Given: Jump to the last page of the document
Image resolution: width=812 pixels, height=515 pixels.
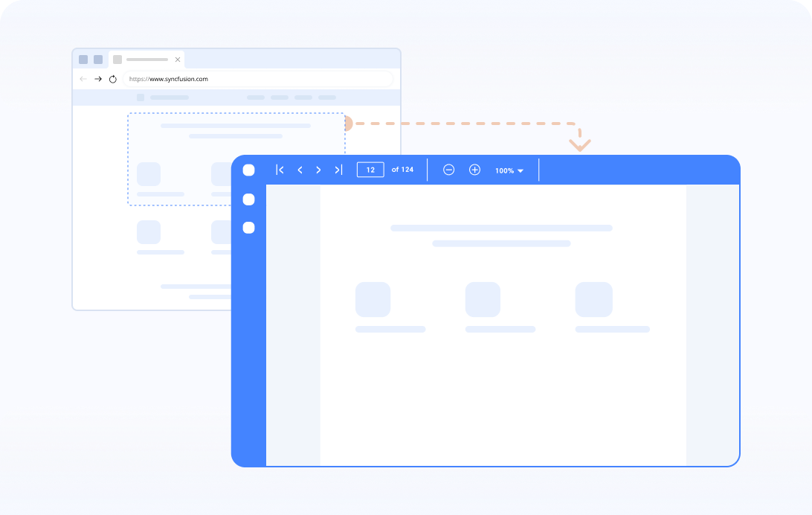Looking at the screenshot, I should coord(338,170).
